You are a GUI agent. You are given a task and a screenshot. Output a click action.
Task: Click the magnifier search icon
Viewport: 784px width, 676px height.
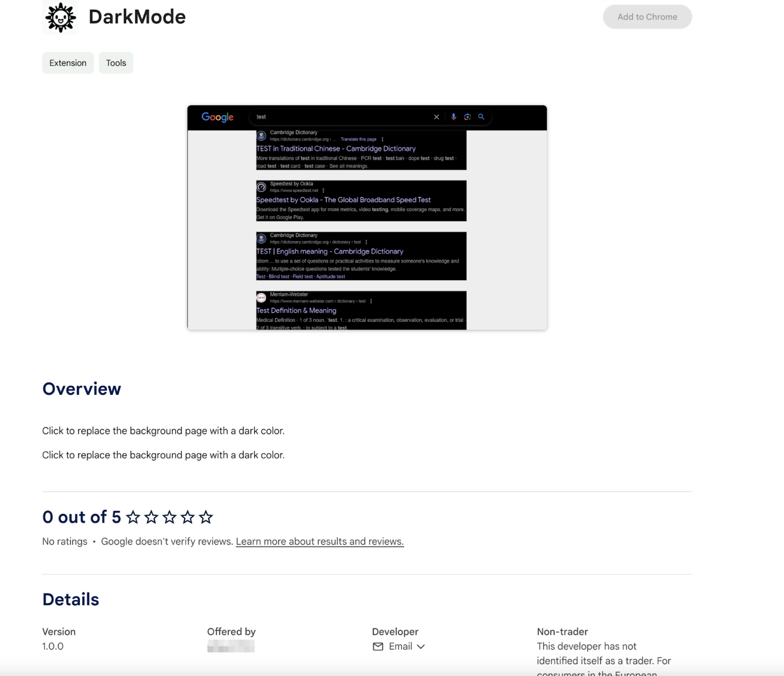[x=481, y=117]
